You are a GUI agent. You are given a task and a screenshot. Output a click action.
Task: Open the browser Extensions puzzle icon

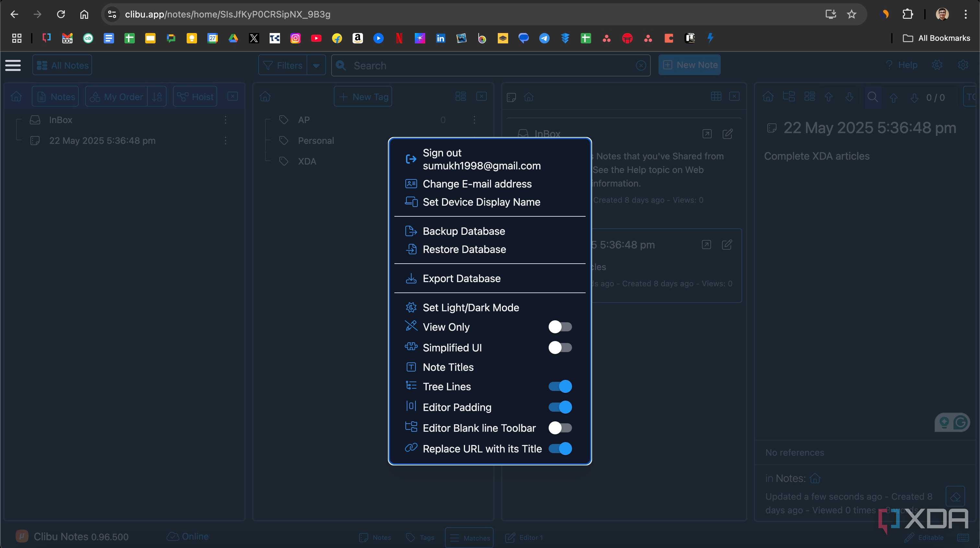point(907,15)
